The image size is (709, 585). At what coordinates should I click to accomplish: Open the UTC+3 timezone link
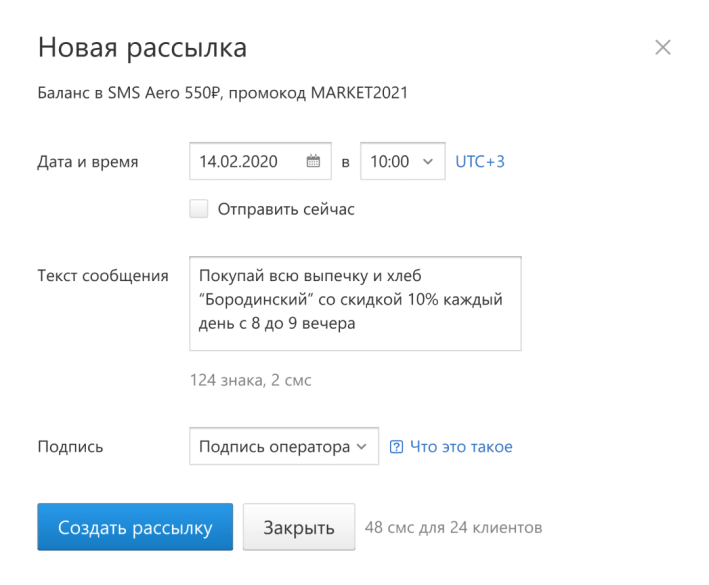[480, 161]
